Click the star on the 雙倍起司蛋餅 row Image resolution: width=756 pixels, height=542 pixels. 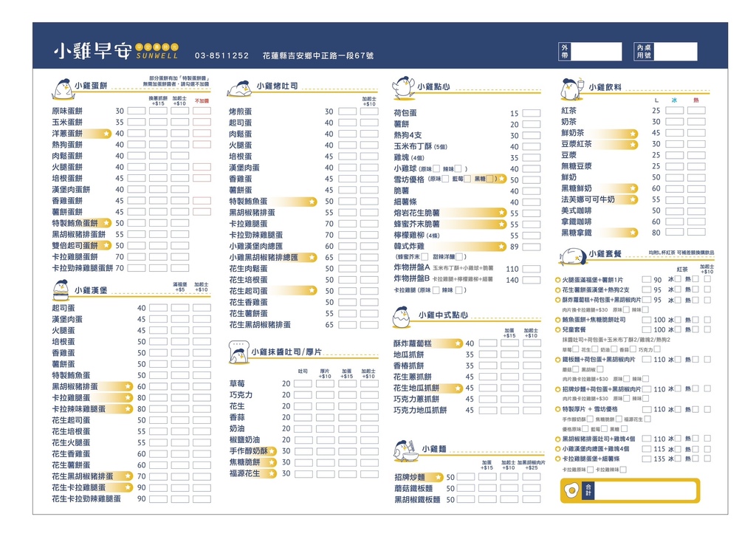[106, 245]
